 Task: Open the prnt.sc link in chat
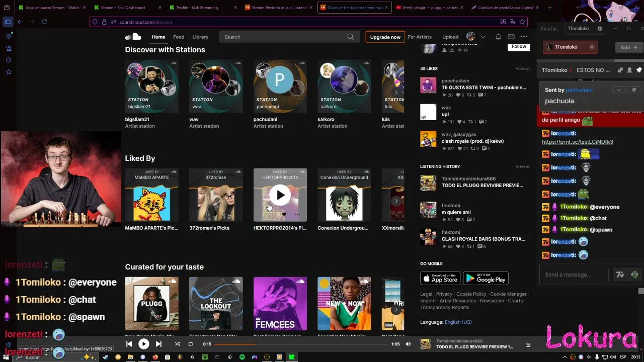(578, 142)
